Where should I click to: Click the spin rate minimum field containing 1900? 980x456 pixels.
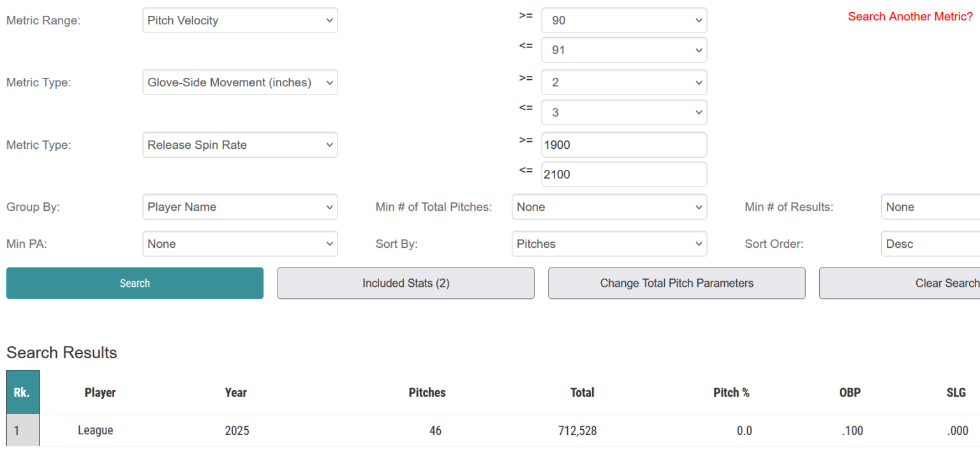(x=623, y=145)
